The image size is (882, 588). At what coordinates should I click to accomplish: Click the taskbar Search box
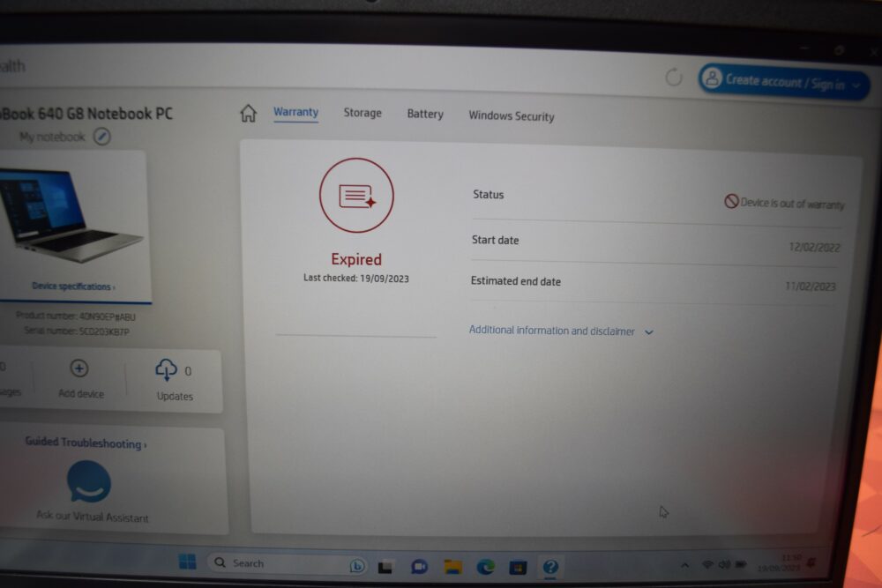tap(287, 563)
